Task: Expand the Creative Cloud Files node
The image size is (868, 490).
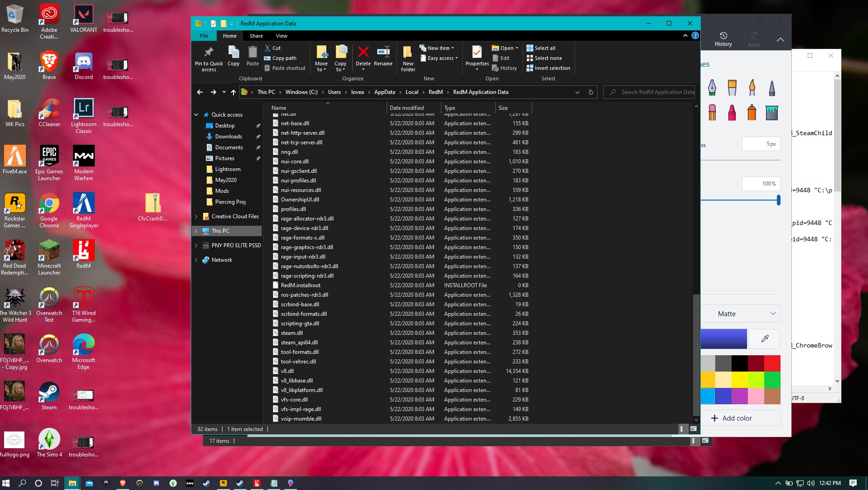Action: pos(196,216)
